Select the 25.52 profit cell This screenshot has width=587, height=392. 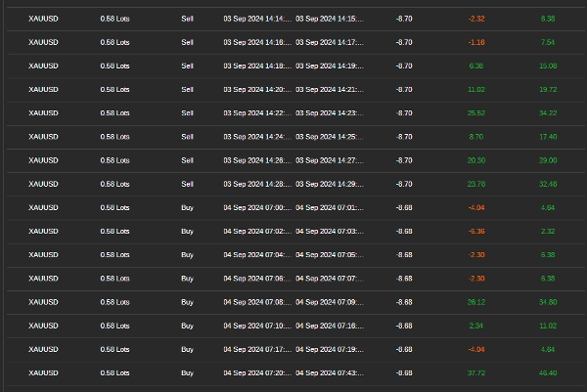pyautogui.click(x=476, y=112)
